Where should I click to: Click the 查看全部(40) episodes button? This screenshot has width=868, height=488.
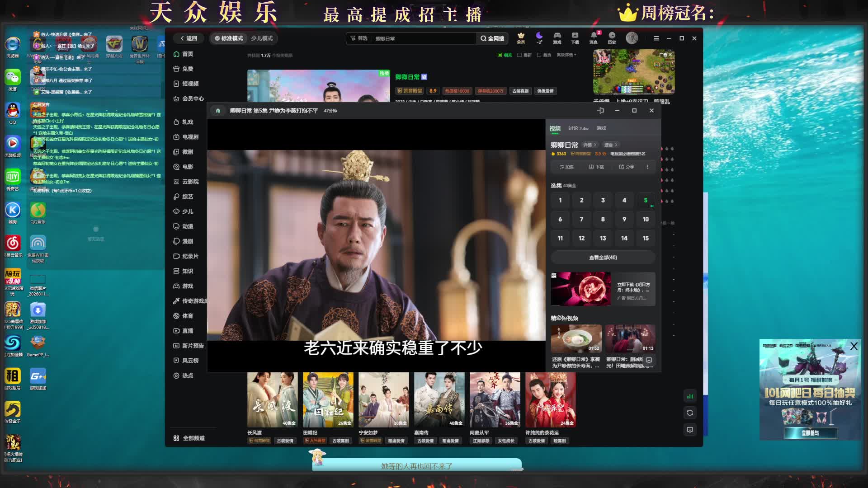point(603,258)
